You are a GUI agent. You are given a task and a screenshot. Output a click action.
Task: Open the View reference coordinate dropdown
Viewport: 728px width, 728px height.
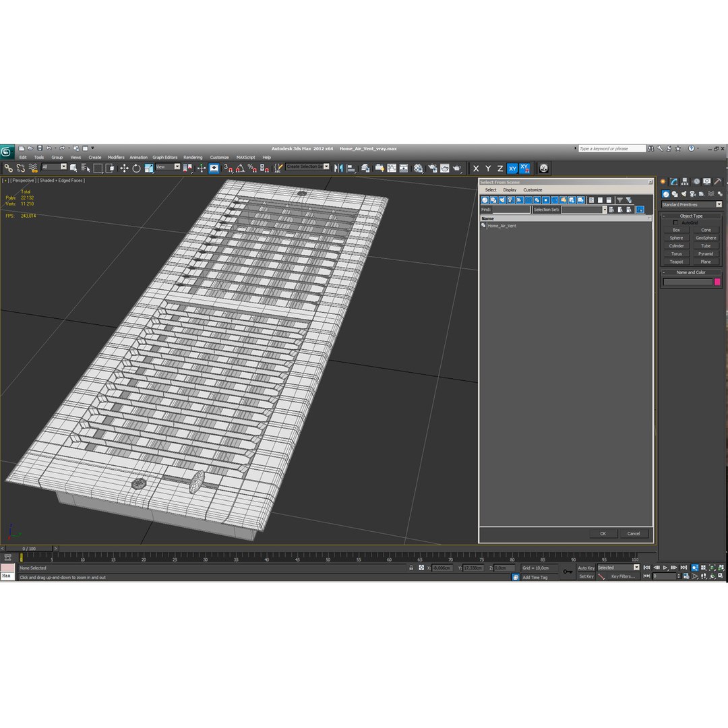click(168, 167)
